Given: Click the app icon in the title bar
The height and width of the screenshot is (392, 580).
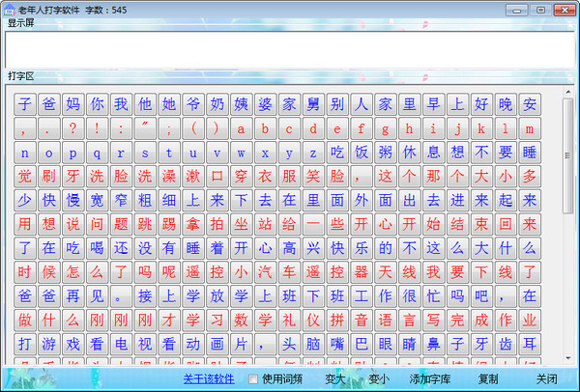Looking at the screenshot, I should click(x=10, y=10).
